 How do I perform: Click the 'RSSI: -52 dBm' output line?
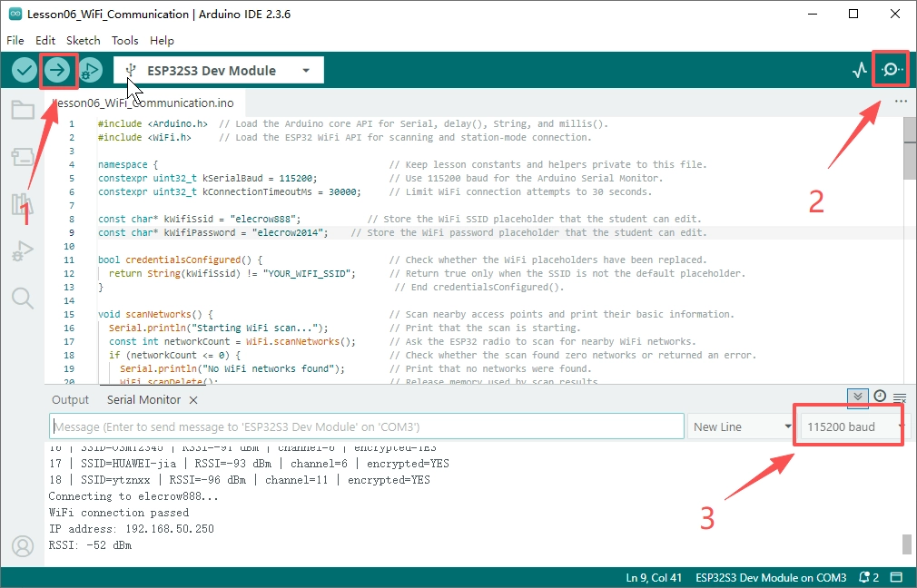[x=90, y=545]
